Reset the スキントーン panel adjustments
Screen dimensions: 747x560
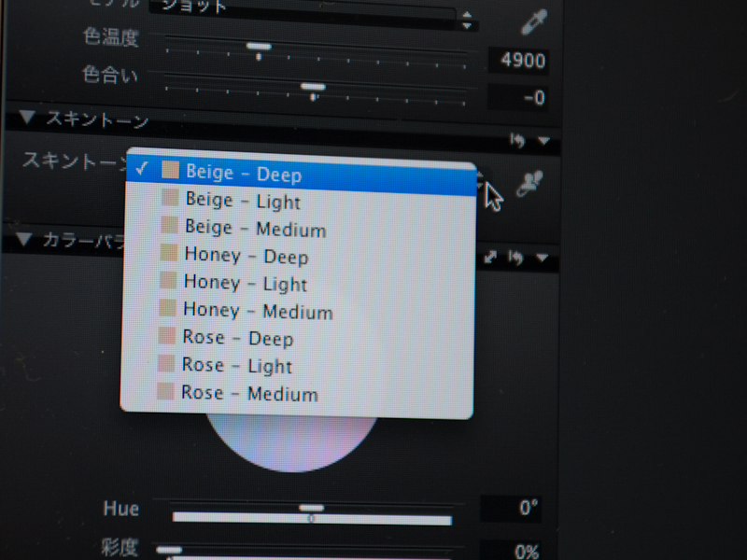tap(517, 141)
